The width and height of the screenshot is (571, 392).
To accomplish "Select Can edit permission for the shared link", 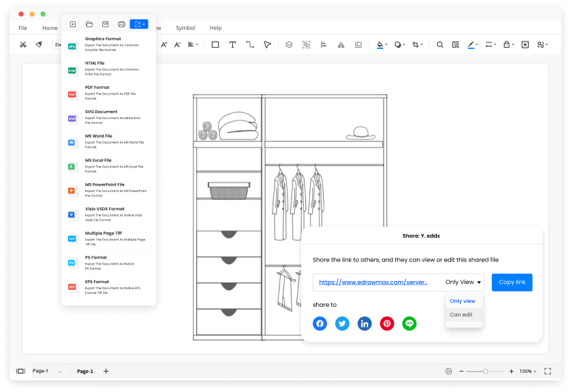I will tap(464, 316).
